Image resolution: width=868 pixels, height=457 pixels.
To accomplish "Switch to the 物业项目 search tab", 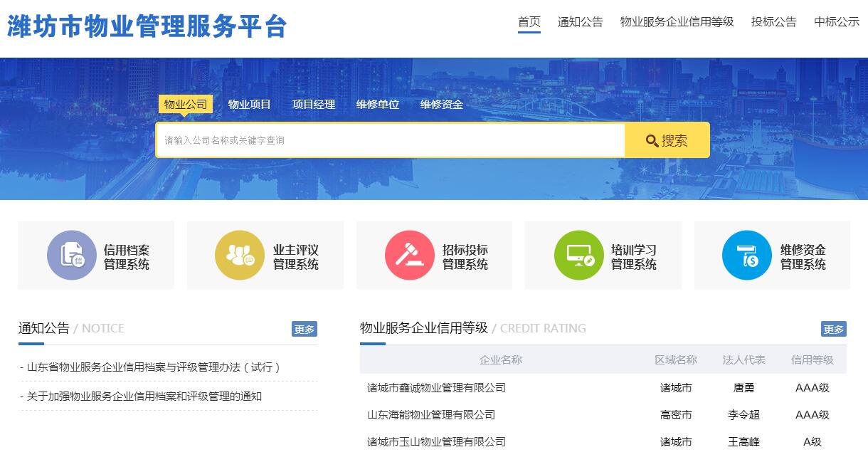I will click(249, 105).
